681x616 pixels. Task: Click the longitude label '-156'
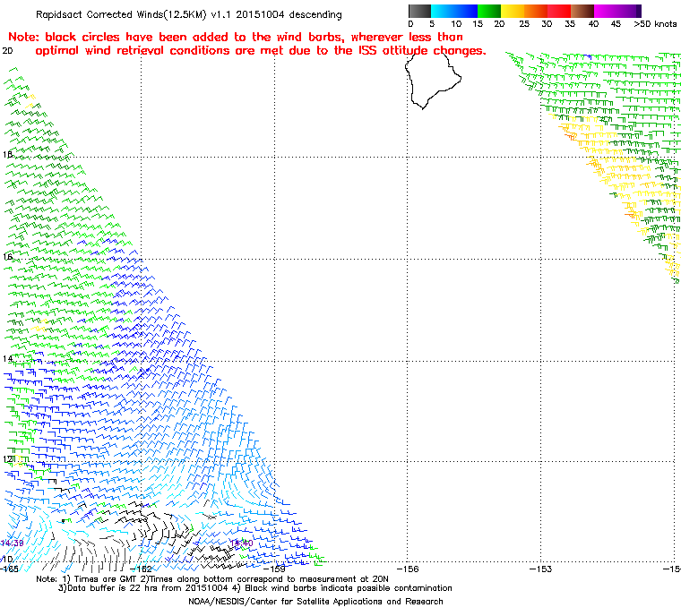coord(408,569)
